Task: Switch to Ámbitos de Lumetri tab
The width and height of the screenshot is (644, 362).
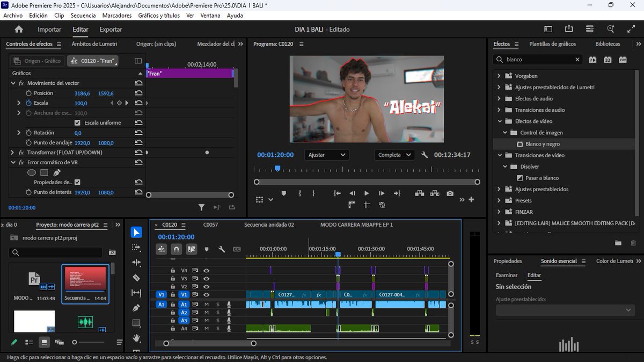Action: point(94,44)
